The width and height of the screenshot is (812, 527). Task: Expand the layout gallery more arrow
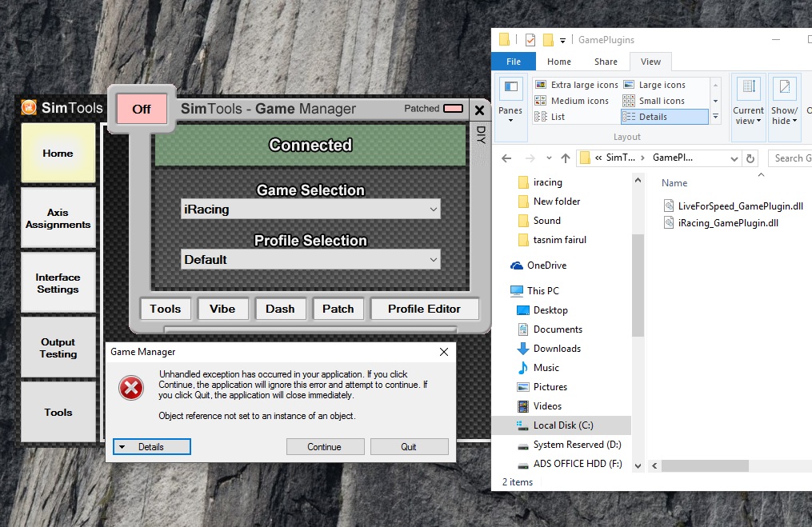(x=716, y=117)
